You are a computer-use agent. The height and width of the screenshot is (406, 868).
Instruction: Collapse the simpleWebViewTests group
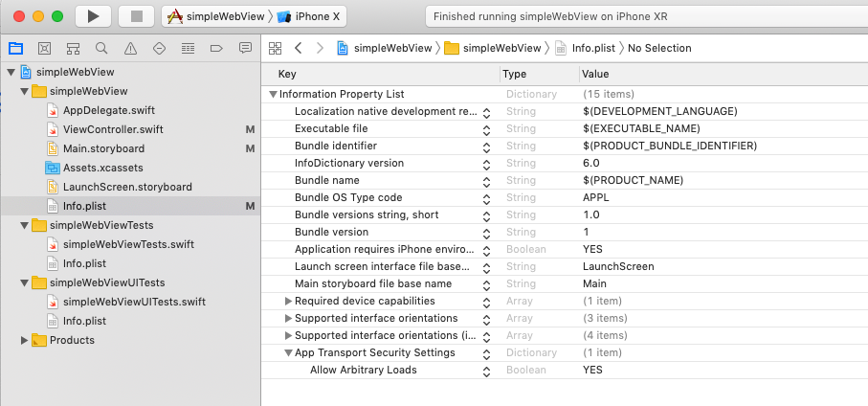pyautogui.click(x=25, y=225)
